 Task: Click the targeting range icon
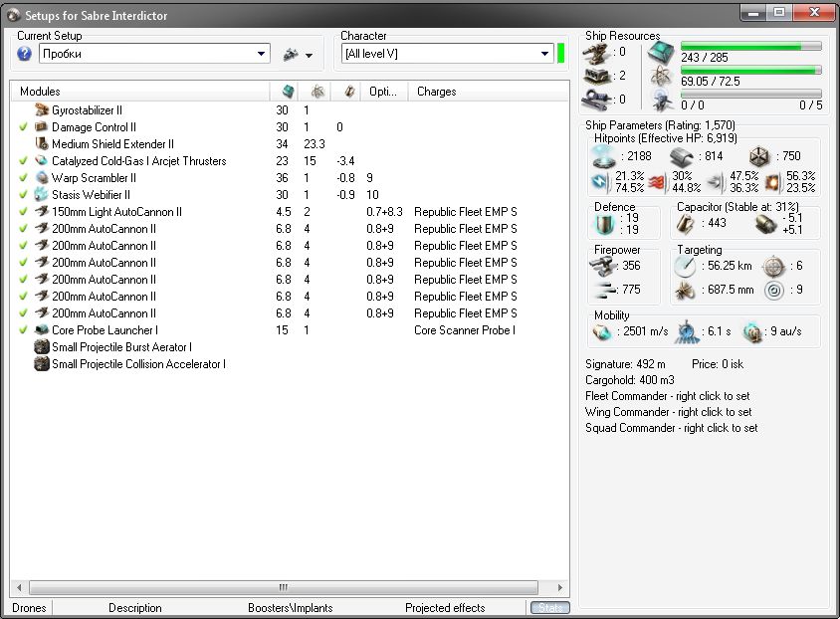(685, 266)
